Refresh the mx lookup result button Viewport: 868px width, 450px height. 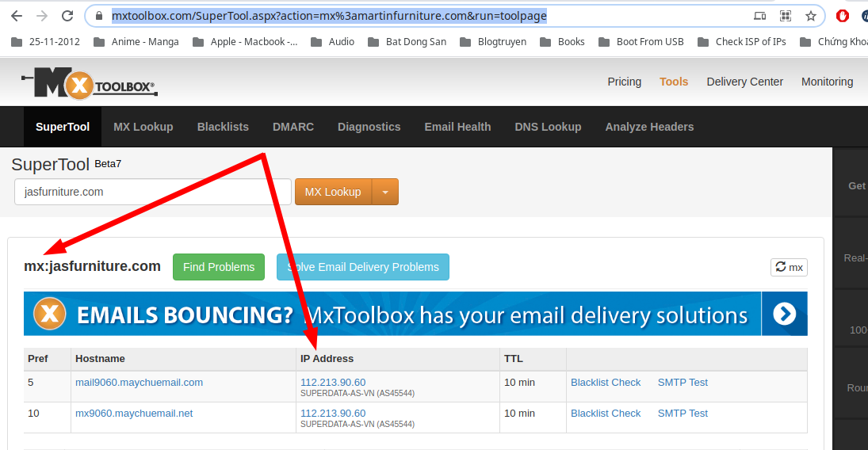789,267
